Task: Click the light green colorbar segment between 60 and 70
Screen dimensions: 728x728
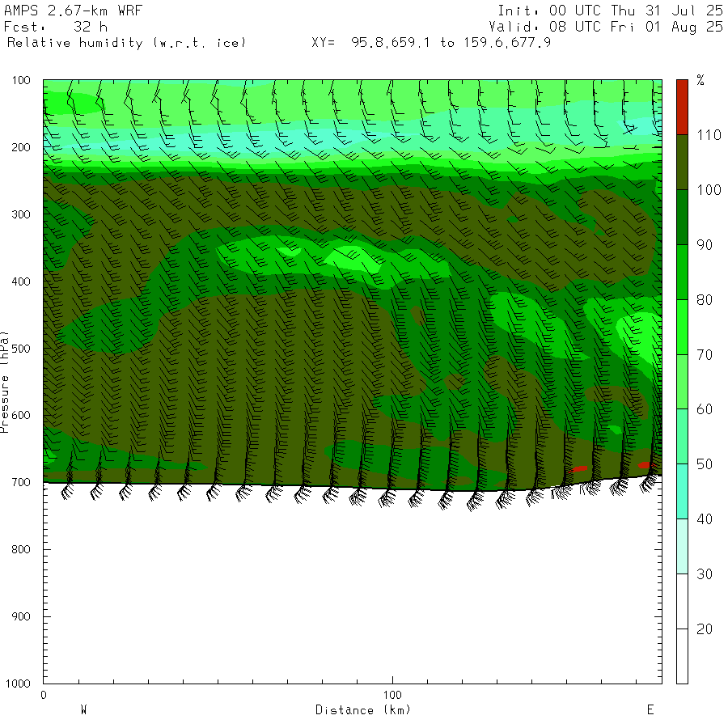Action: (x=682, y=382)
